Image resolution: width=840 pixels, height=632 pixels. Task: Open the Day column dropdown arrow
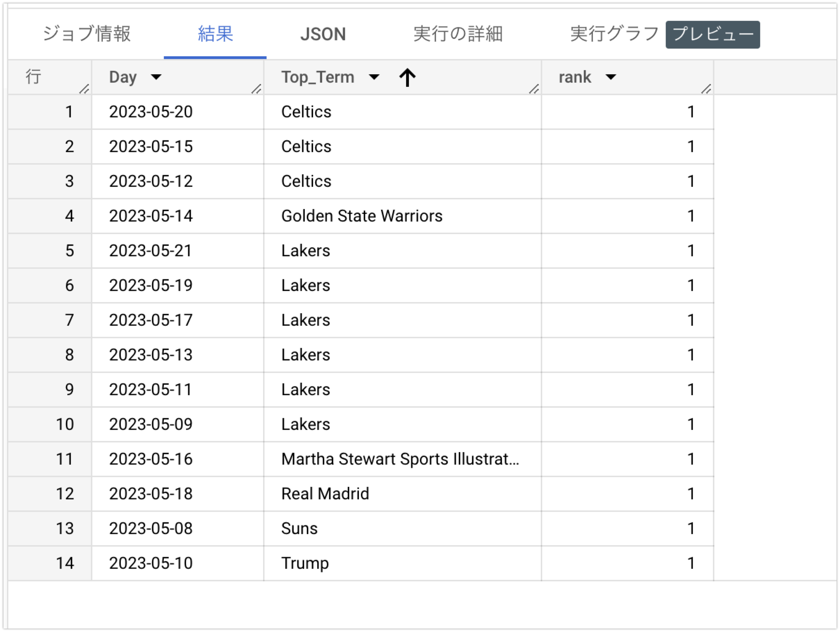[x=156, y=77]
